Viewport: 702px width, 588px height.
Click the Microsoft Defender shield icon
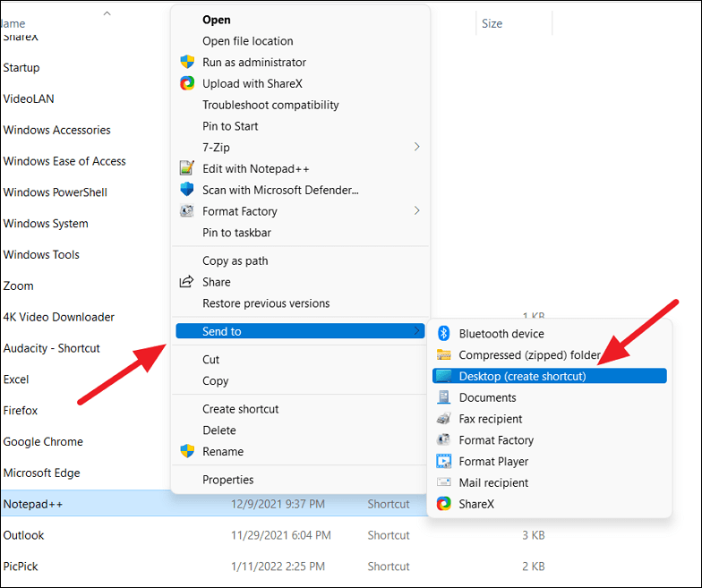(186, 190)
